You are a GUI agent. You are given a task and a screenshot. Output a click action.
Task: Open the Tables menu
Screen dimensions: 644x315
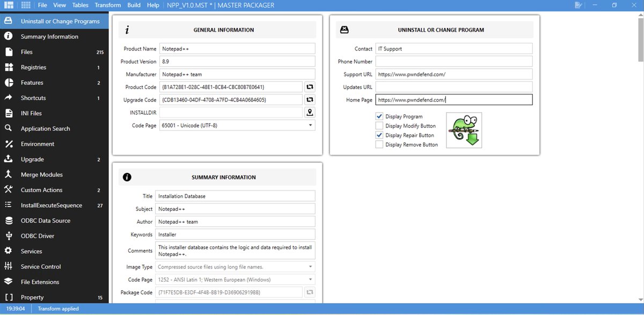coord(80,5)
